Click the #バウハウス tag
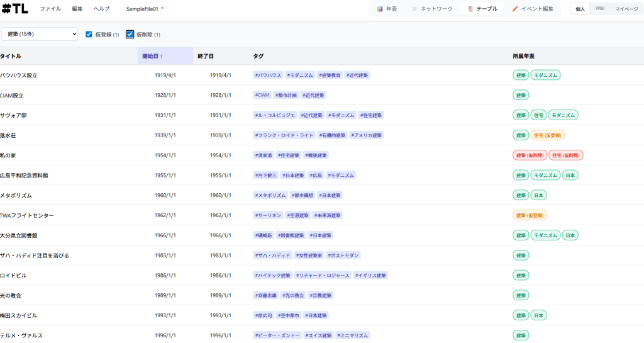Screen dimensions: 644x343 (x=268, y=75)
